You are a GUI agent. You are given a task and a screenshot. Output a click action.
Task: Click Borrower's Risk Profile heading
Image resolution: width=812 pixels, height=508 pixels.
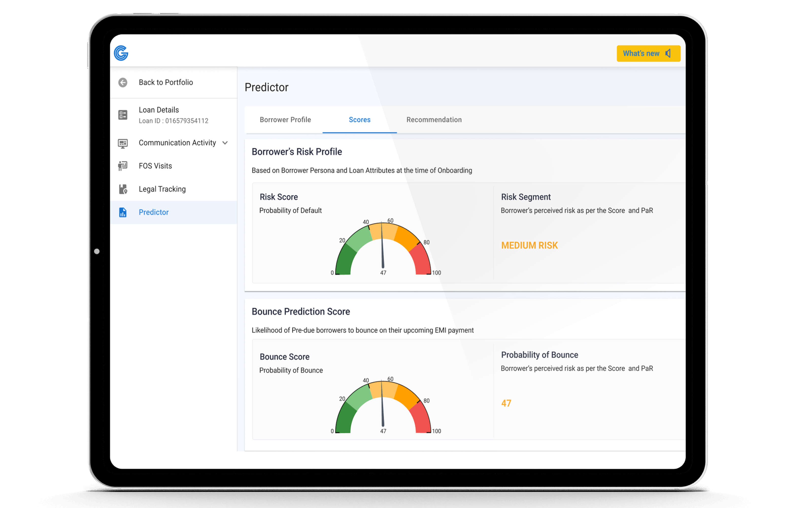coord(297,152)
